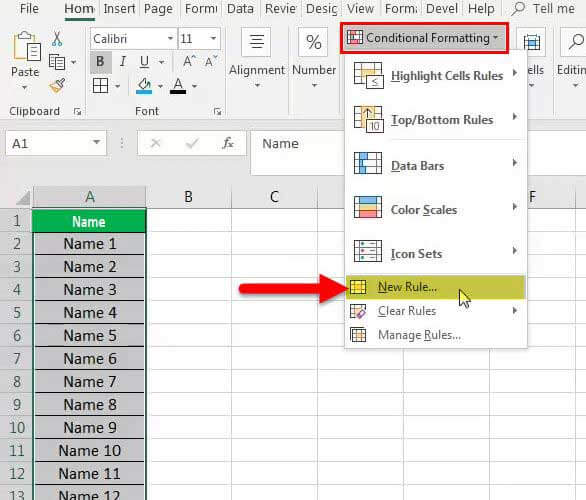Choose New Rule... menu item
586x500 pixels.
coord(436,287)
